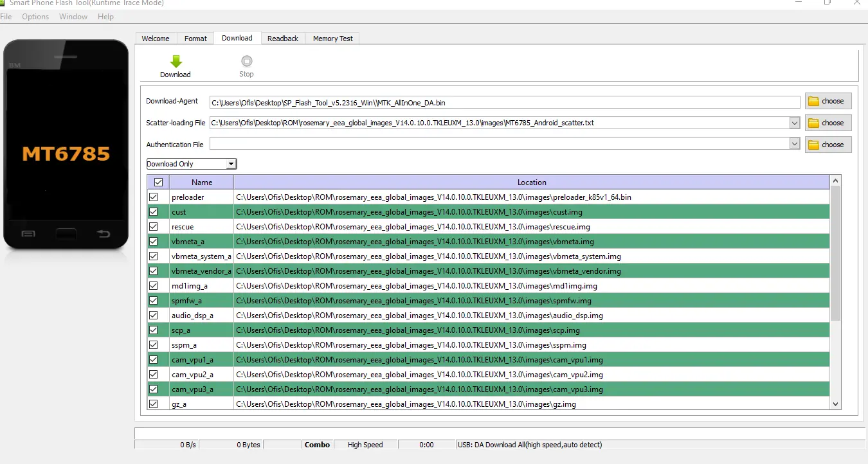Open the Options menu
The image size is (868, 464).
pos(35,17)
